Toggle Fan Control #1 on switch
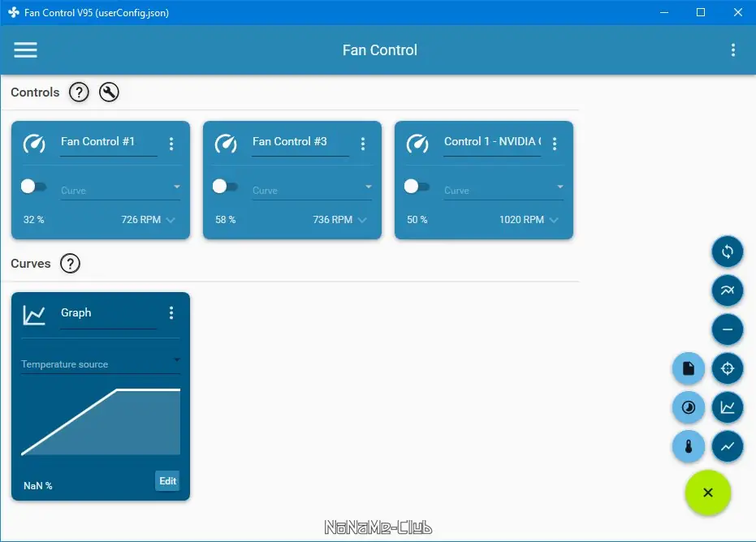This screenshot has width=756, height=542. [33, 186]
